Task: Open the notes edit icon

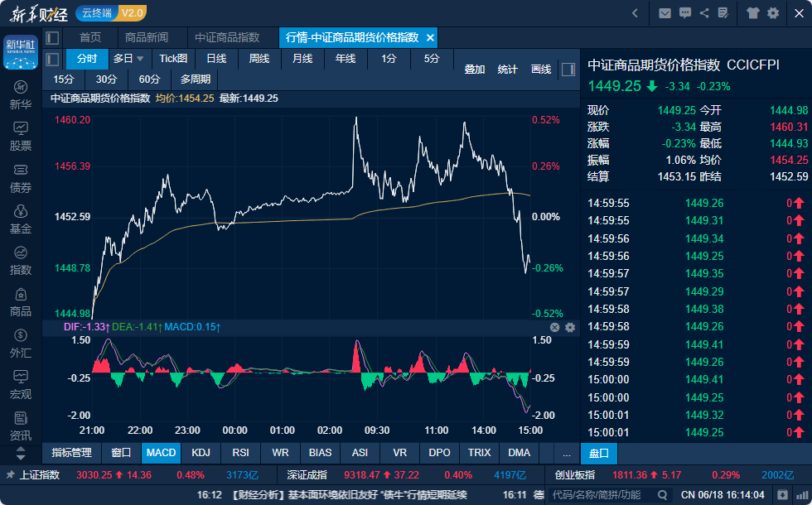Action: click(x=723, y=12)
